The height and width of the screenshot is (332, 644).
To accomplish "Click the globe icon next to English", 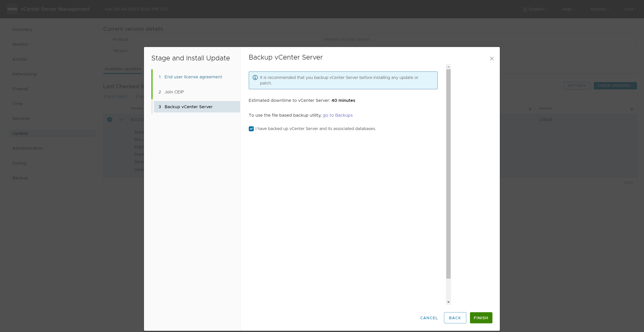I will coord(525,9).
